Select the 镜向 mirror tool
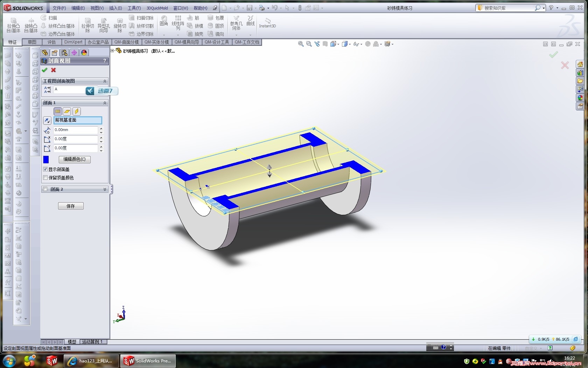This screenshot has height=368, width=588. pos(216,34)
